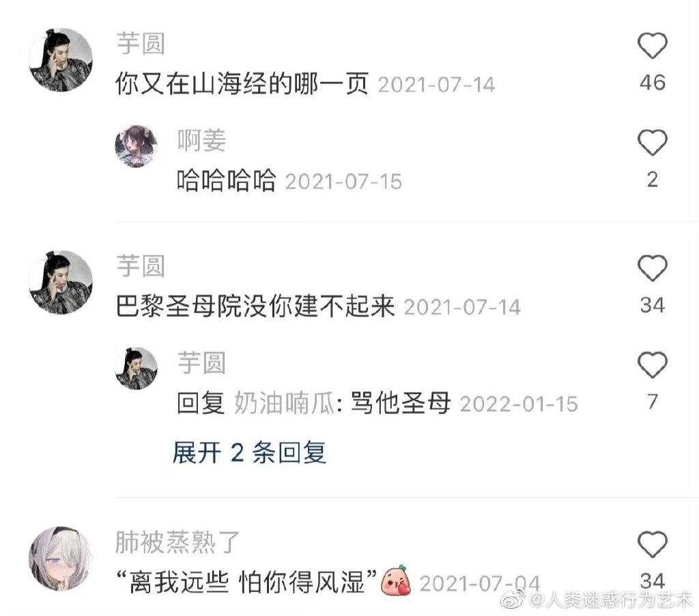Tap the 巴黎圣母院没你建不起来 comment text
The width and height of the screenshot is (699, 616).
coord(255,306)
